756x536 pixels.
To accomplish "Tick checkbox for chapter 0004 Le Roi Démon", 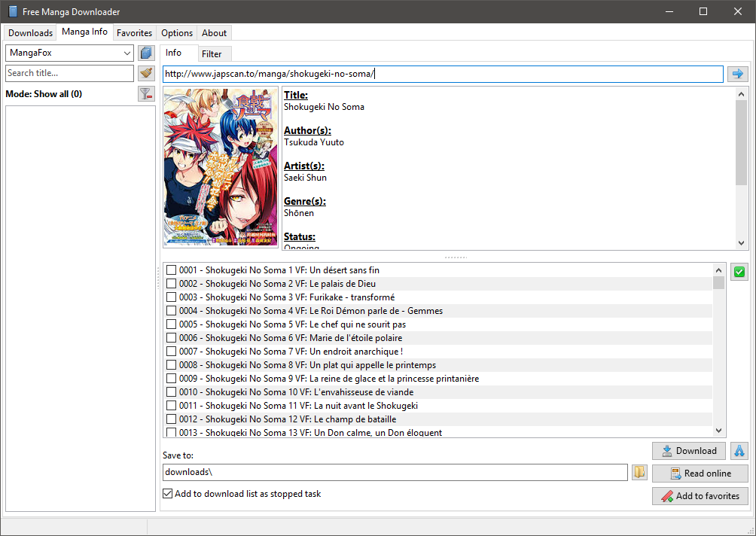I will [171, 310].
